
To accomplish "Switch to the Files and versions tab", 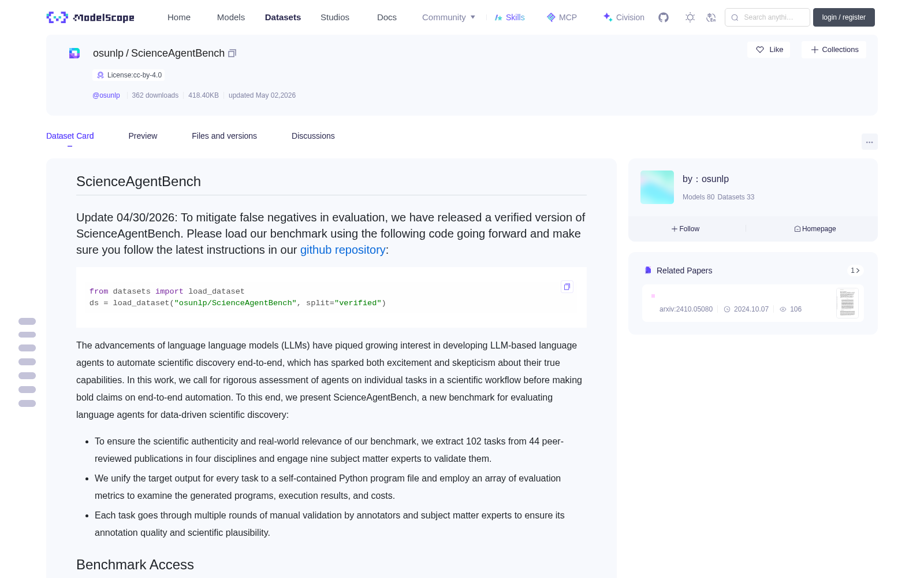I will 224,136.
